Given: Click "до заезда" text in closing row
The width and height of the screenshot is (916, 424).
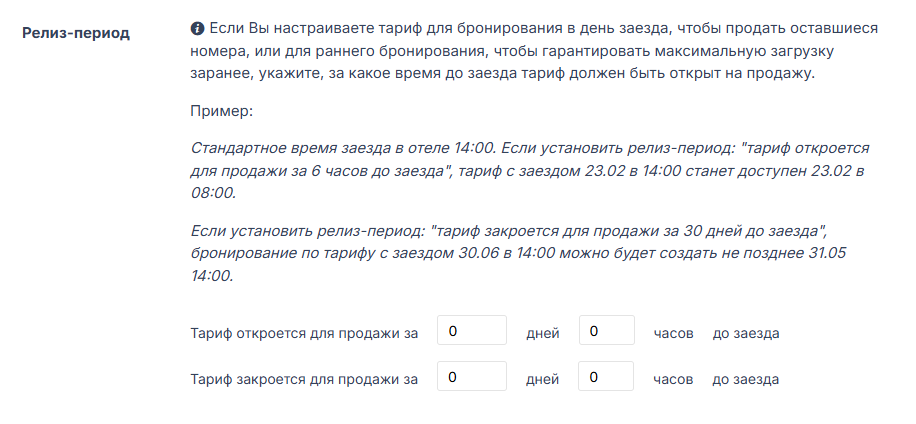Looking at the screenshot, I should point(745,379).
